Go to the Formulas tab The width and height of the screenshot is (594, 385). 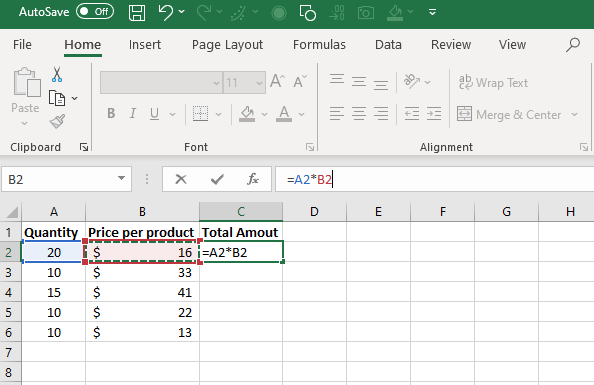pyautogui.click(x=319, y=45)
